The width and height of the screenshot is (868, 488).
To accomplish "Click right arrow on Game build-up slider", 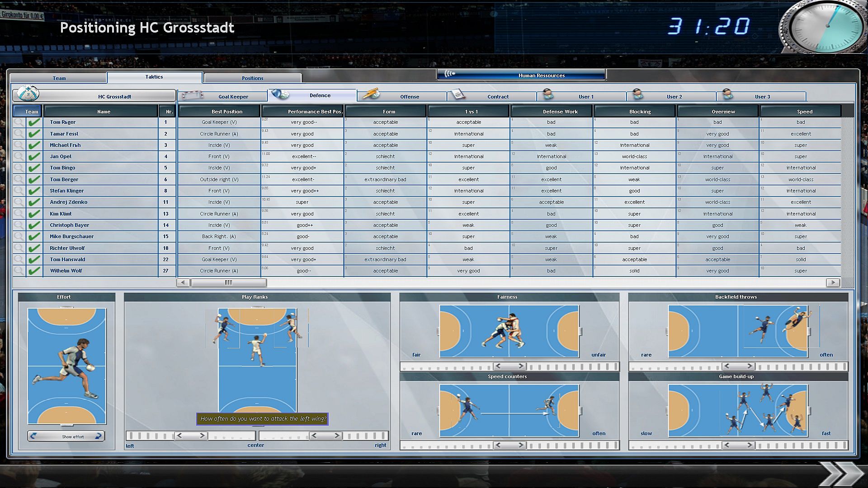I will pyautogui.click(x=750, y=445).
